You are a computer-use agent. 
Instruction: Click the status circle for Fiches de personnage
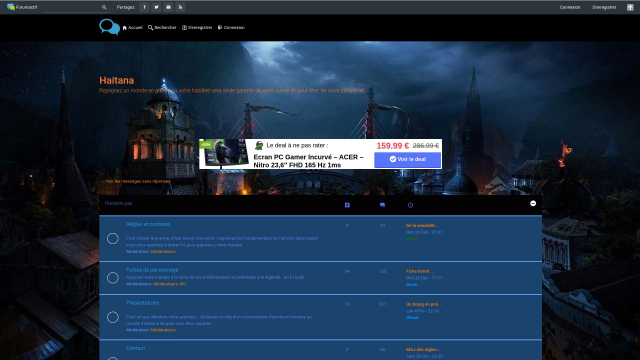pos(113,278)
